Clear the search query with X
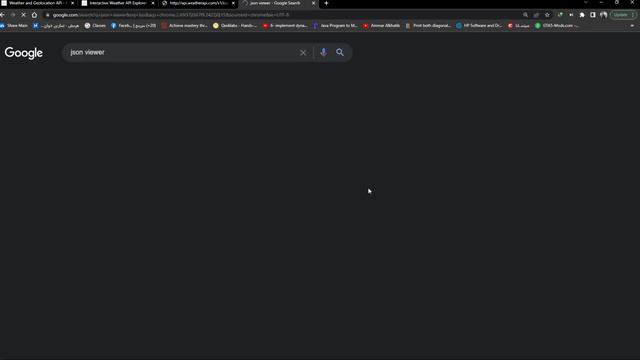This screenshot has width=640, height=360. (303, 53)
